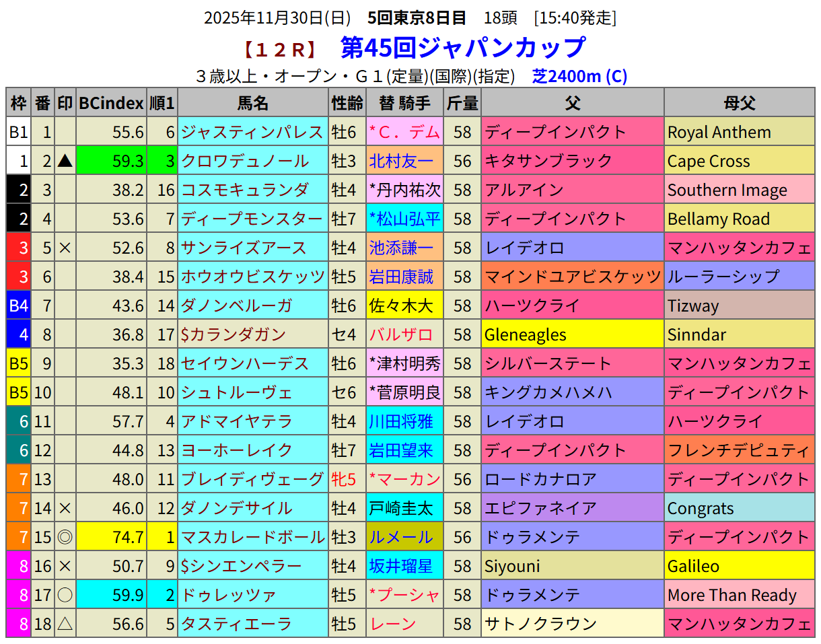Click jockey name 川田将雅
This screenshot has height=644, width=821.
(400, 421)
